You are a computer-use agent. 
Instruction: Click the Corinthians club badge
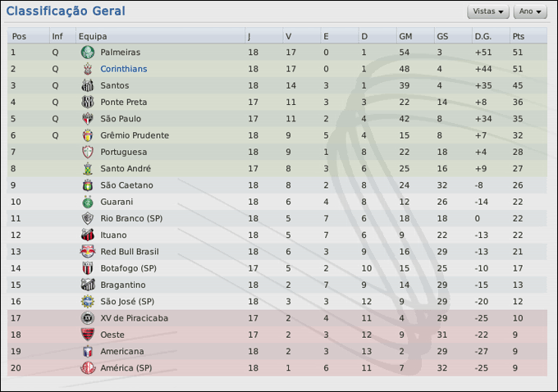(x=88, y=69)
